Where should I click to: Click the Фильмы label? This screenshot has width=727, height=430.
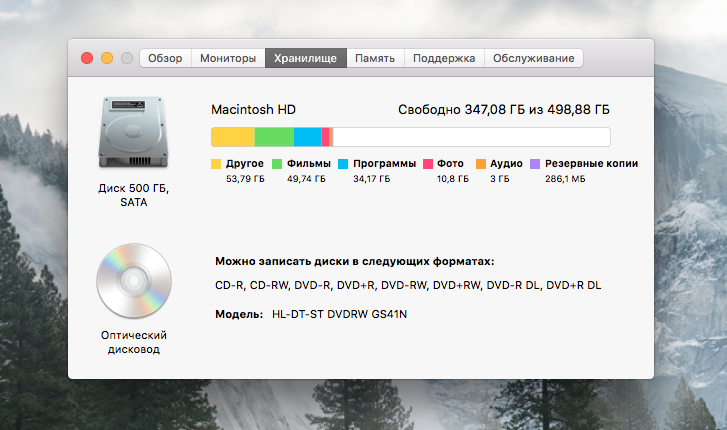pos(309,164)
